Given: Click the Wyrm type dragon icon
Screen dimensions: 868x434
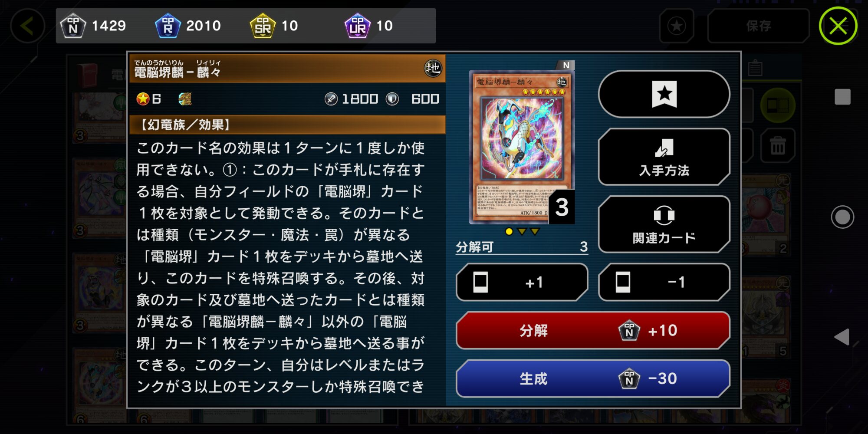Looking at the screenshot, I should (185, 99).
